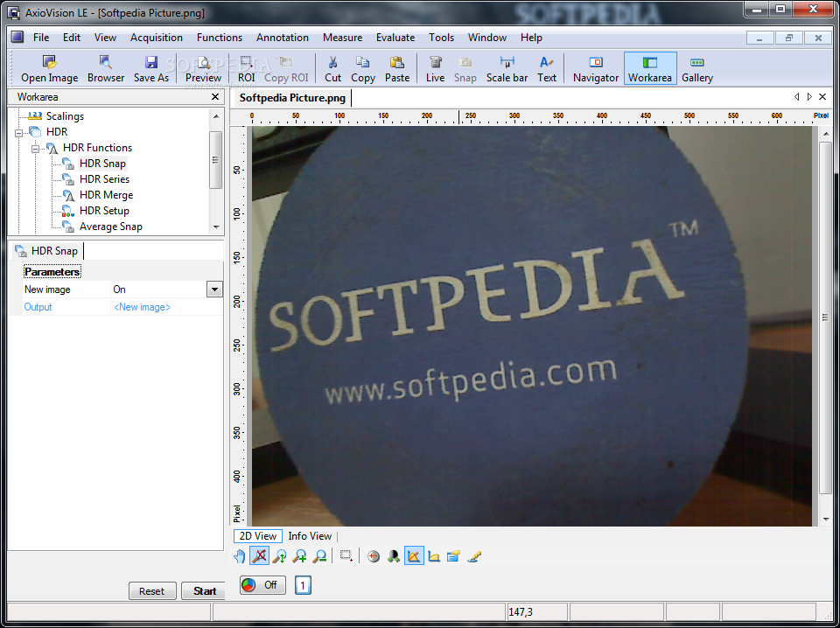Click the Copy icon
Viewport: 840px width, 628px height.
[x=362, y=69]
